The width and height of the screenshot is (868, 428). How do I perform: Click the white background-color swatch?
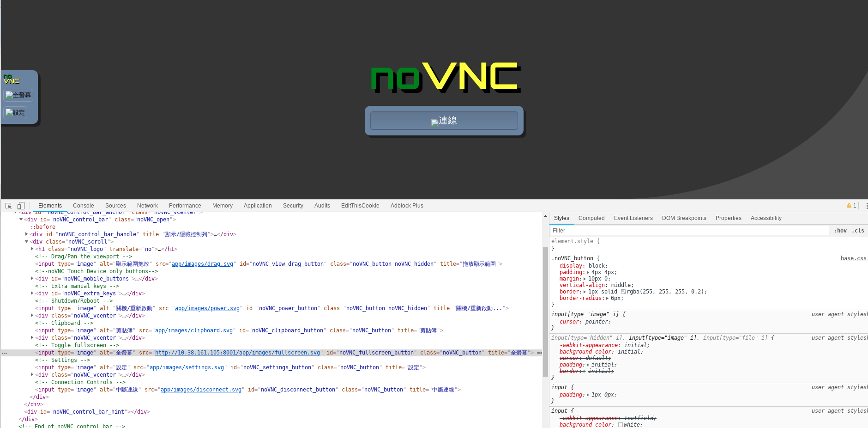coord(620,424)
